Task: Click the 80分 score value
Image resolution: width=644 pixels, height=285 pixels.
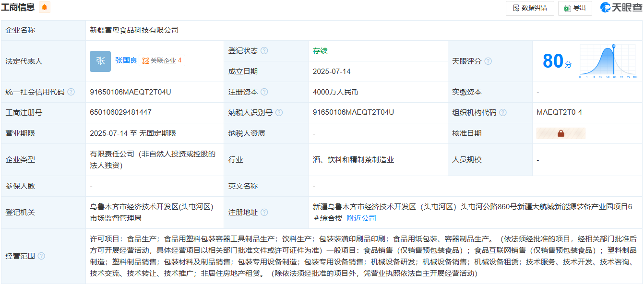Action: click(x=557, y=61)
